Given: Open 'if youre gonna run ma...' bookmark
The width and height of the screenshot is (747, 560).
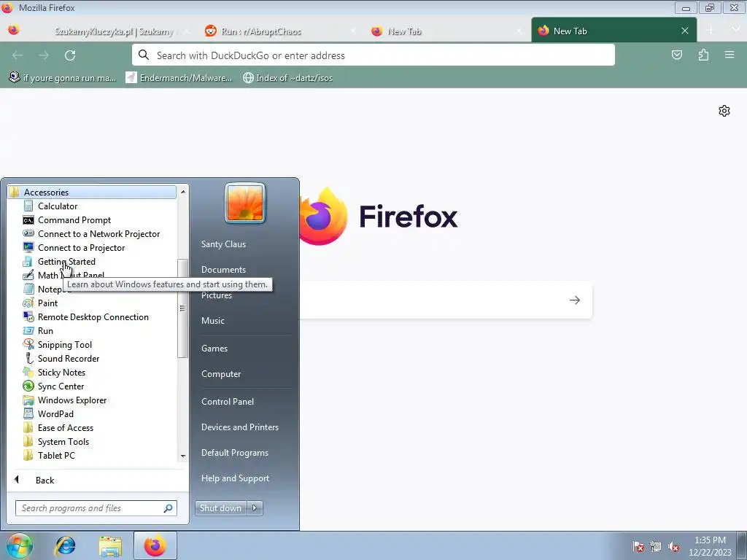Looking at the screenshot, I should pyautogui.click(x=63, y=77).
